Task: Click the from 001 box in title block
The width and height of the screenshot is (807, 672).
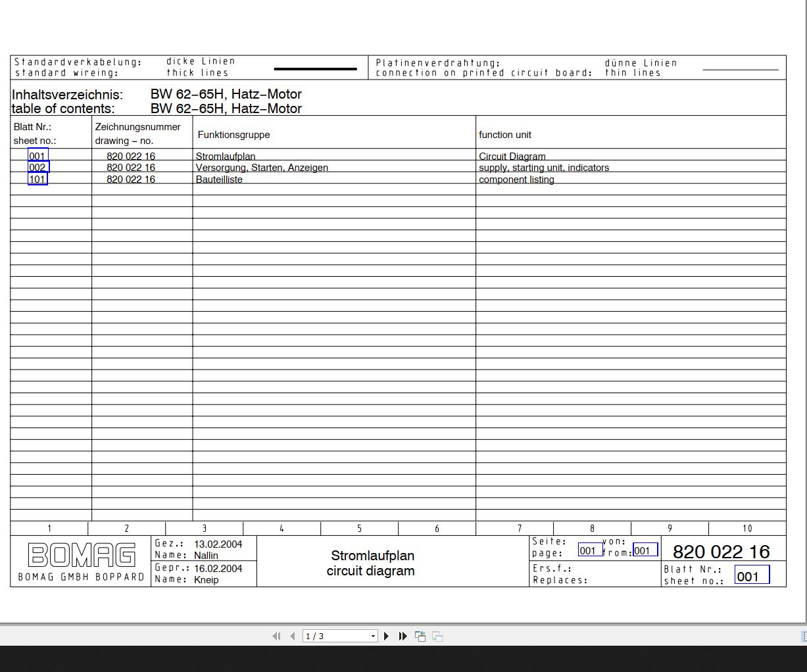Action: pyautogui.click(x=645, y=550)
